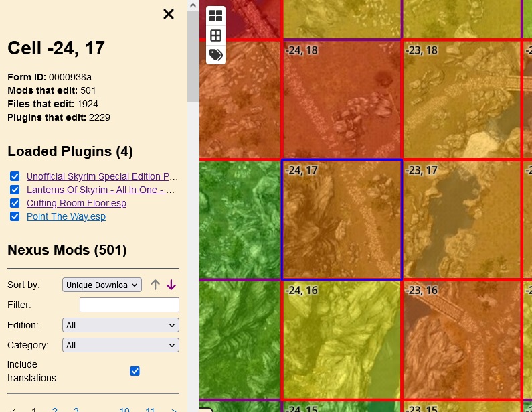This screenshot has height=412, width=532.
Task: Uncheck Lanterns Of Skyrim plugin checkbox
Action: 15,190
